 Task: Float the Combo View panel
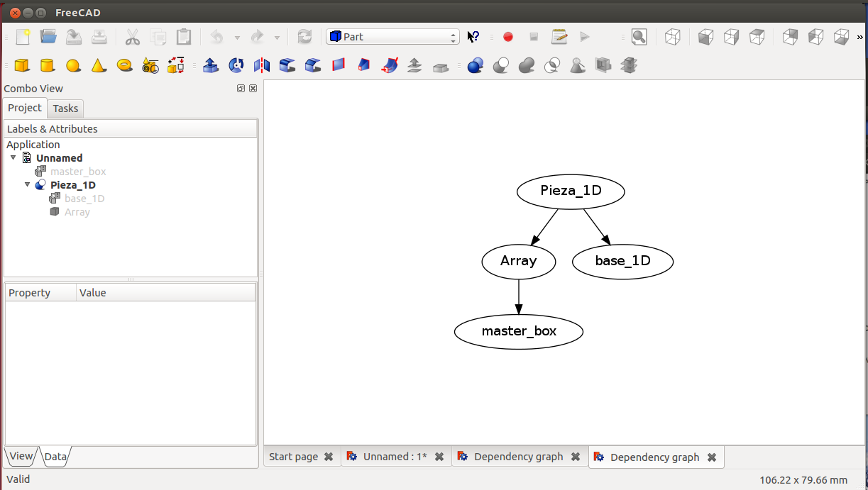(241, 89)
